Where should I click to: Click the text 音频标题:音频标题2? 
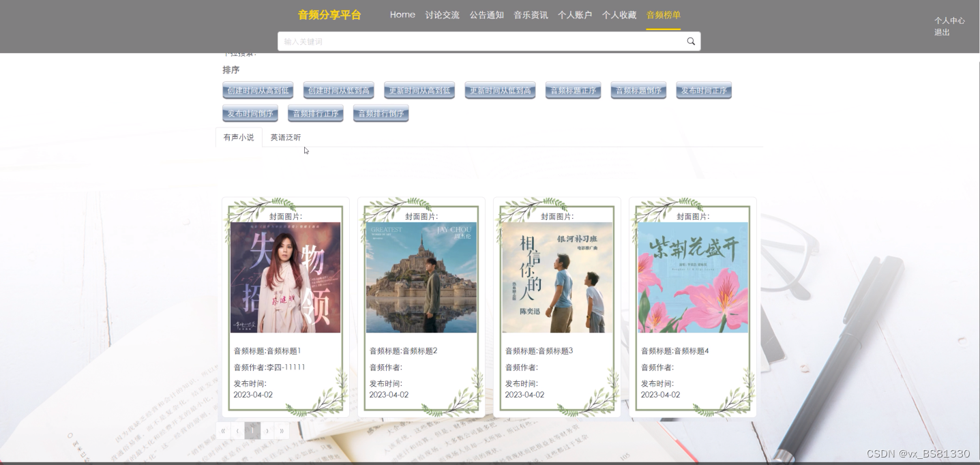coord(403,351)
